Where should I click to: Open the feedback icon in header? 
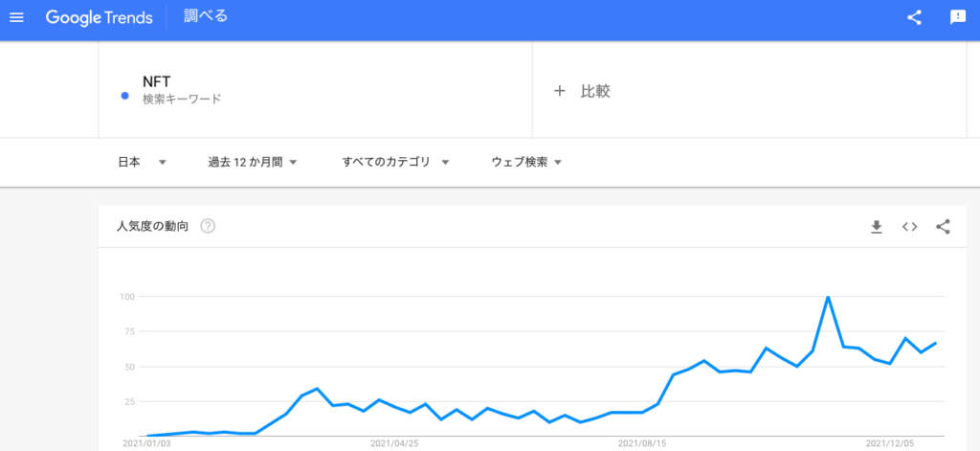click(957, 17)
